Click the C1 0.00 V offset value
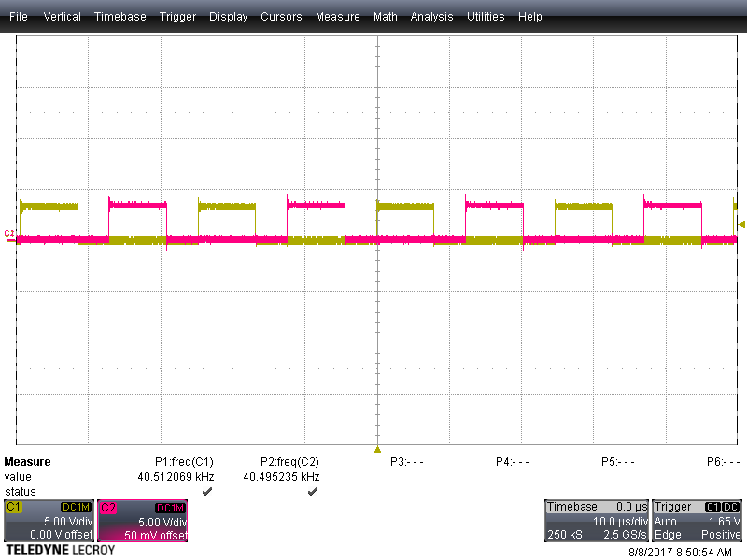This screenshot has width=747, height=560. pos(62,535)
